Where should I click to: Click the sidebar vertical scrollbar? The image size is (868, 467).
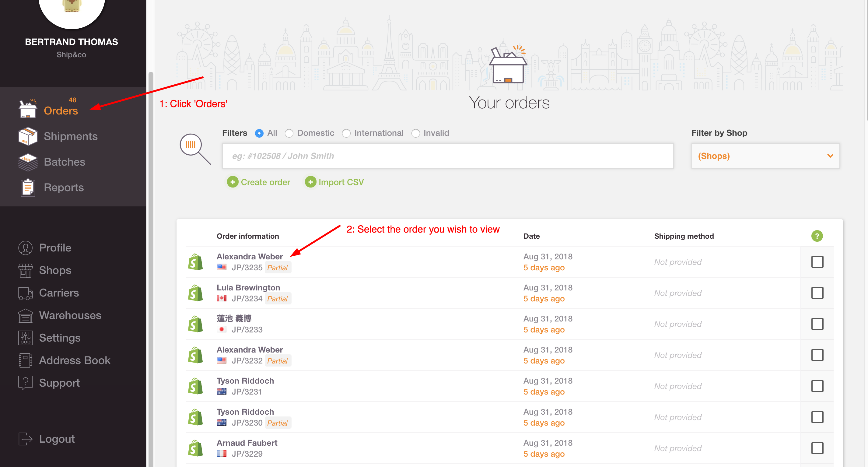pyautogui.click(x=151, y=269)
